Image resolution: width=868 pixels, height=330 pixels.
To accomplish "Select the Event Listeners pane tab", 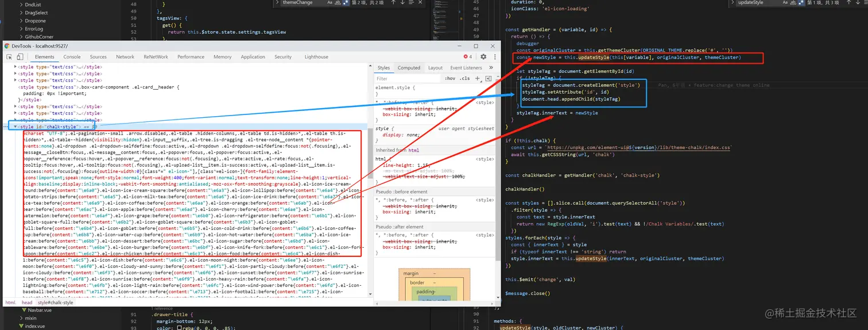I will click(x=466, y=68).
